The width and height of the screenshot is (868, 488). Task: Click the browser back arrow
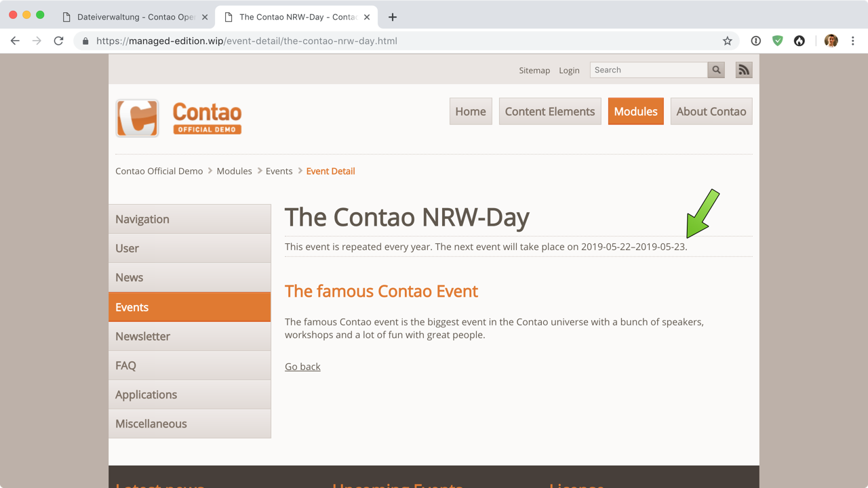[15, 41]
